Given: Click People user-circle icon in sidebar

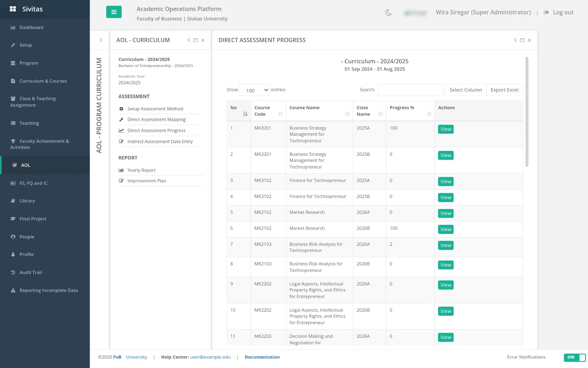Looking at the screenshot, I should (x=13, y=237).
